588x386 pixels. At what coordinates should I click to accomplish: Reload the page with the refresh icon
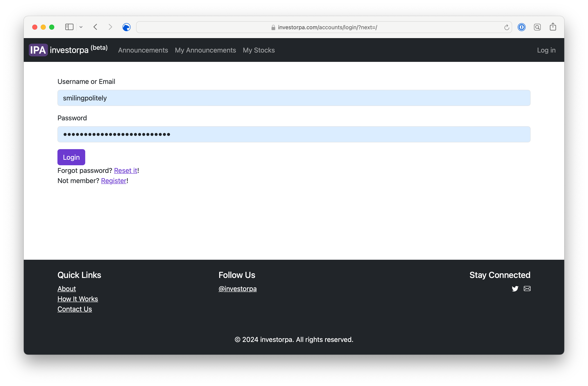pos(506,27)
